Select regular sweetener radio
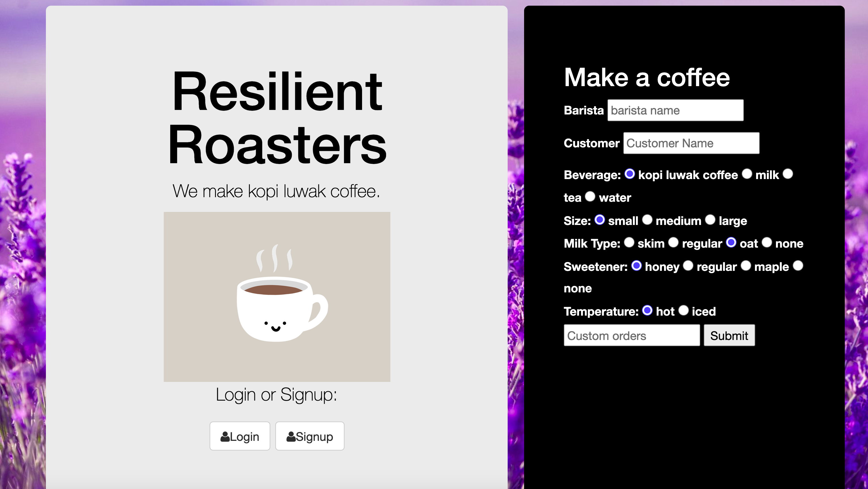 point(688,265)
